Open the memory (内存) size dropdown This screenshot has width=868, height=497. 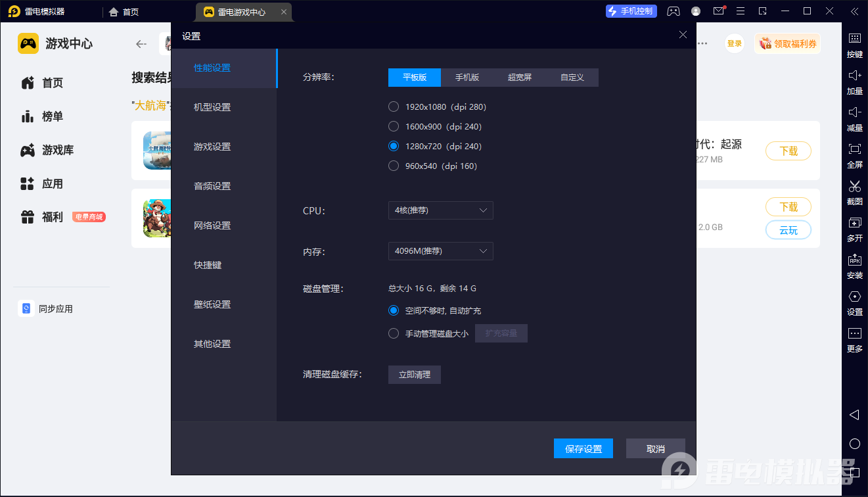440,251
